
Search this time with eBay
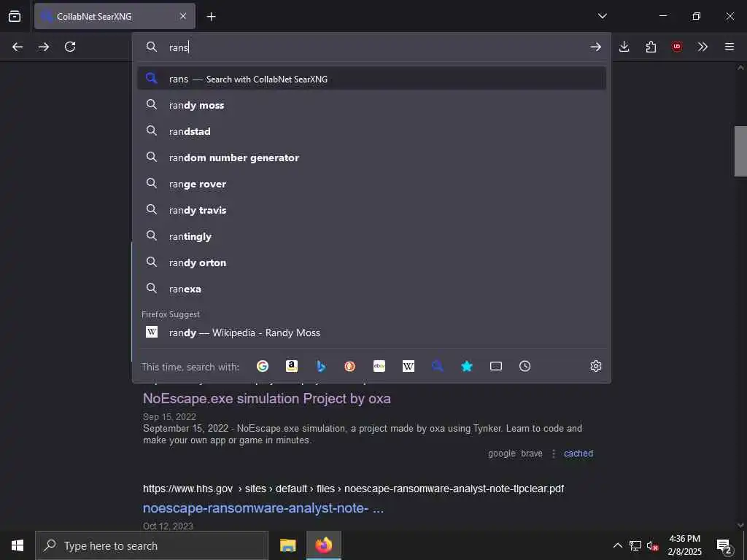click(x=379, y=366)
